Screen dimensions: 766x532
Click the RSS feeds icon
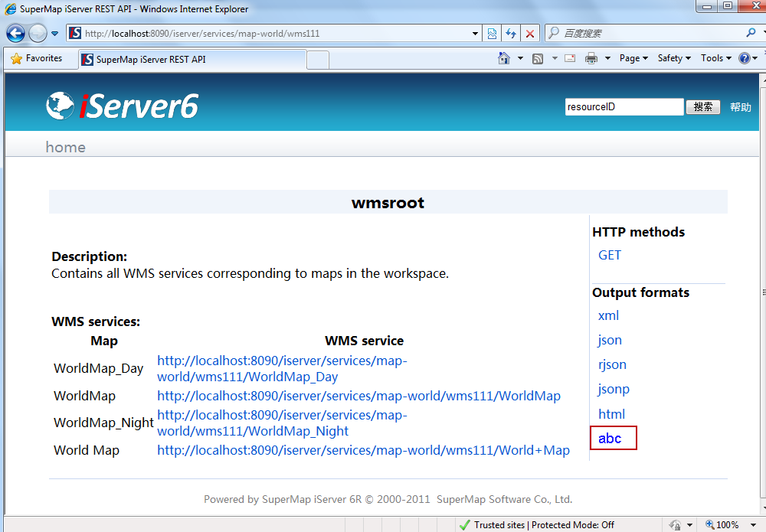coord(538,58)
